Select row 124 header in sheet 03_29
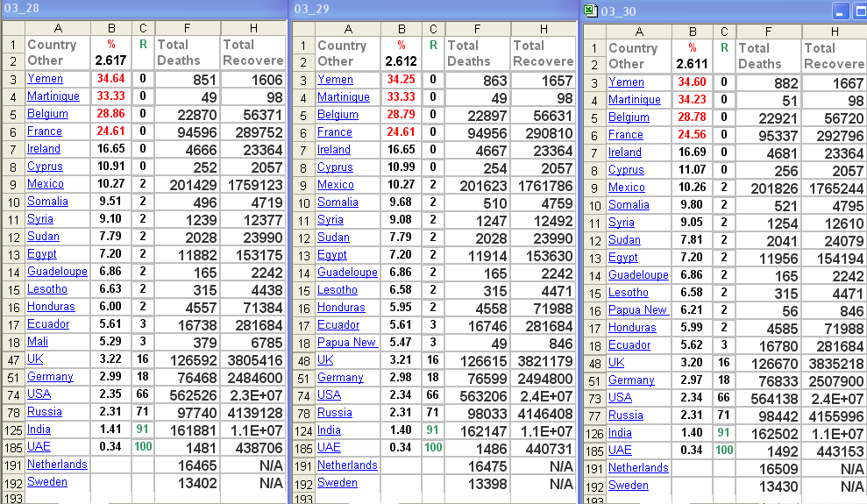Viewport: 867px width, 504px height. (x=302, y=430)
